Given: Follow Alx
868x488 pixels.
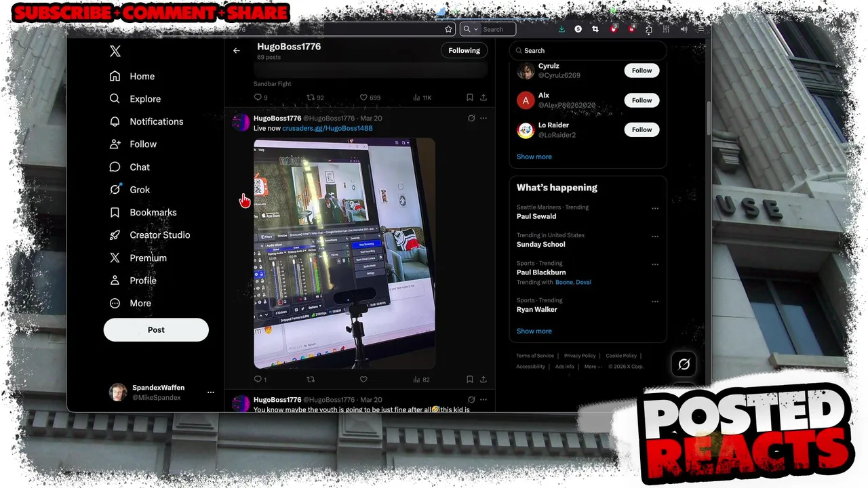Looking at the screenshot, I should [x=642, y=100].
